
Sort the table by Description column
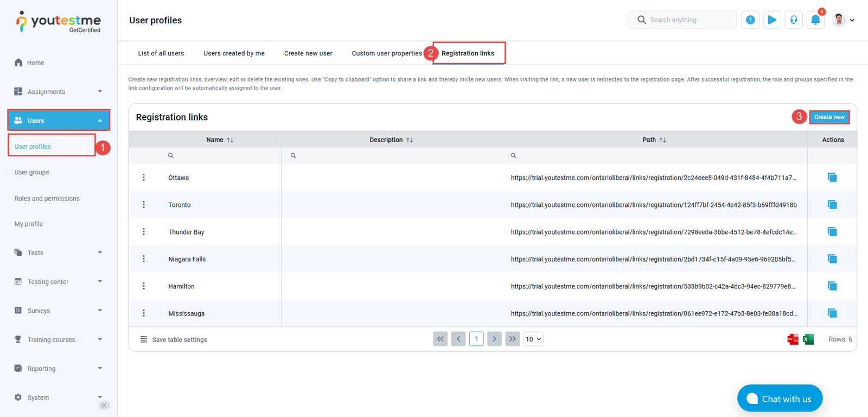pyautogui.click(x=410, y=140)
